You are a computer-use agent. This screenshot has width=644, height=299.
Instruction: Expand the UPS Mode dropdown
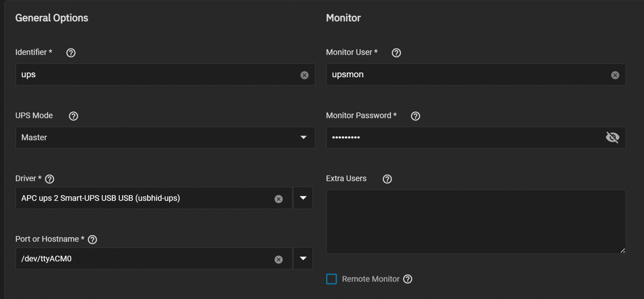[303, 137]
